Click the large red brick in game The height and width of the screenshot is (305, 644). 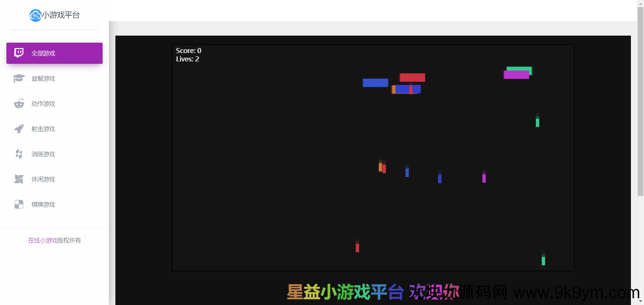pos(412,78)
